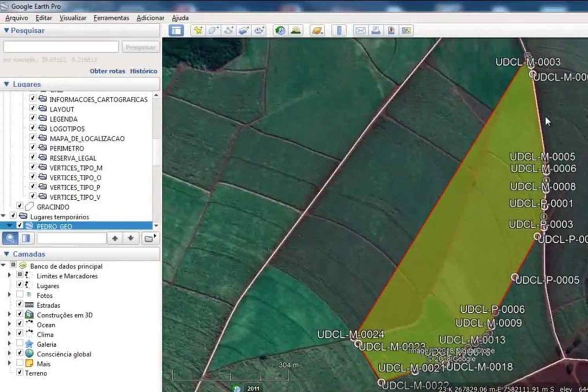
Task: Disable the Terreno layer checkbox
Action: 20,372
